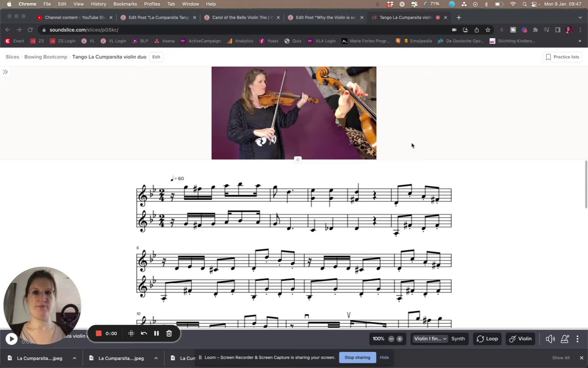This screenshot has height=368, width=588.
Task: Expand the sidebar with double chevron
Action: [x=5, y=72]
